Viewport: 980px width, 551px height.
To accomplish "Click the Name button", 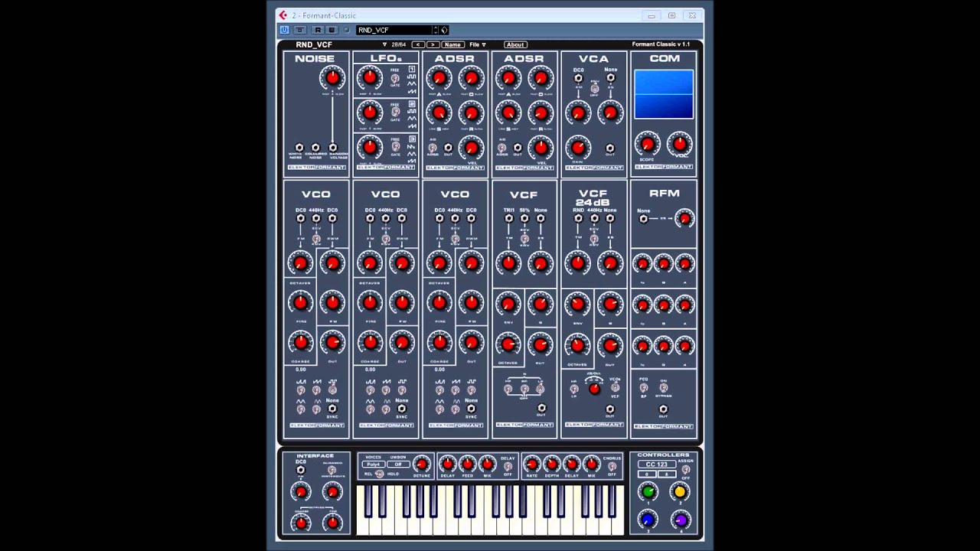I will (452, 44).
